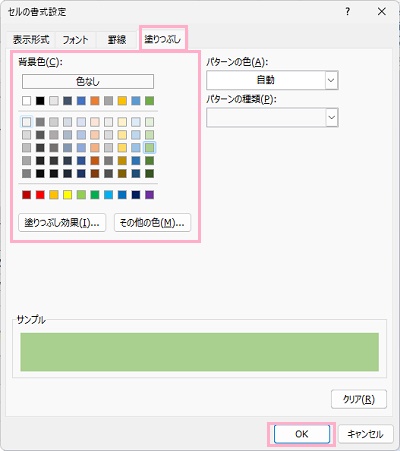Pick gold swatch in top theme row

122,101
